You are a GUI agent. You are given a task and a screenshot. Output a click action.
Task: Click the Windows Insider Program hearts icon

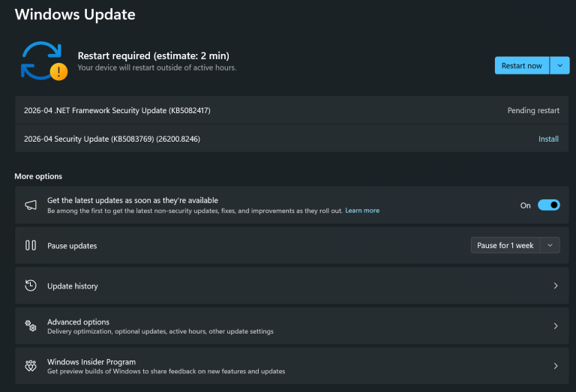31,366
